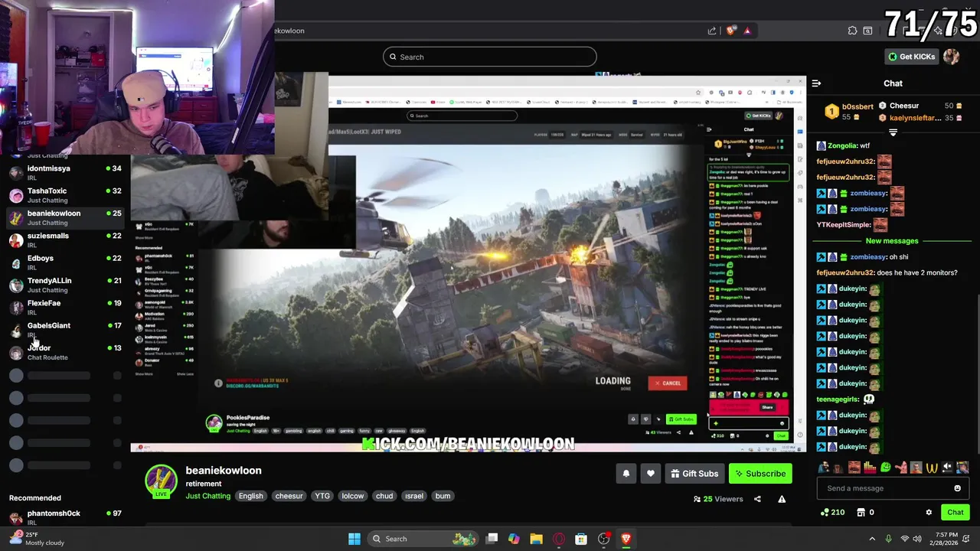Open TashaToxic channel in sidebar
The image size is (980, 551).
[x=64, y=195]
